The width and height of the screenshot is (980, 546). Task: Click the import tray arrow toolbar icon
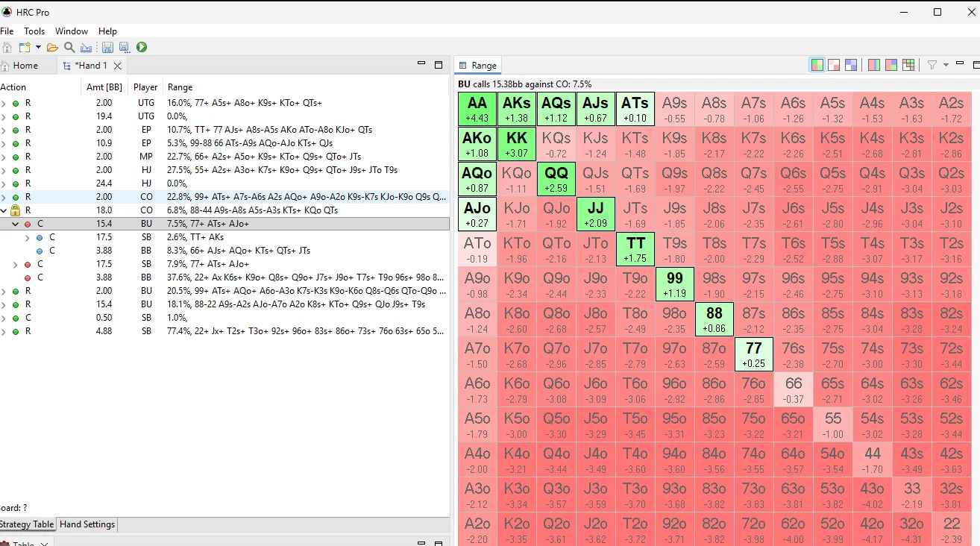pyautogui.click(x=86, y=47)
